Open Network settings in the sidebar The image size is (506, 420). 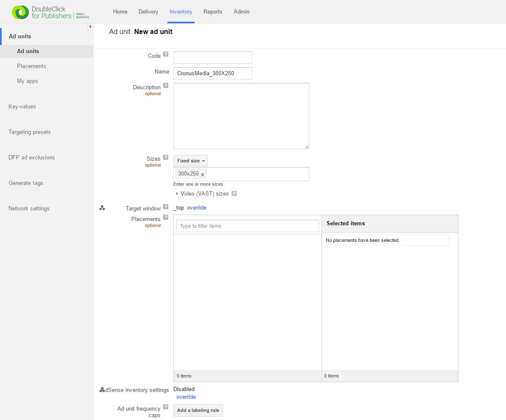(29, 209)
